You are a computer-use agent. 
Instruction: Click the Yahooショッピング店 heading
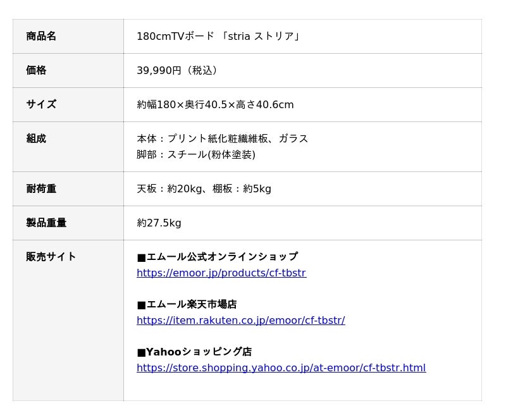194,352
